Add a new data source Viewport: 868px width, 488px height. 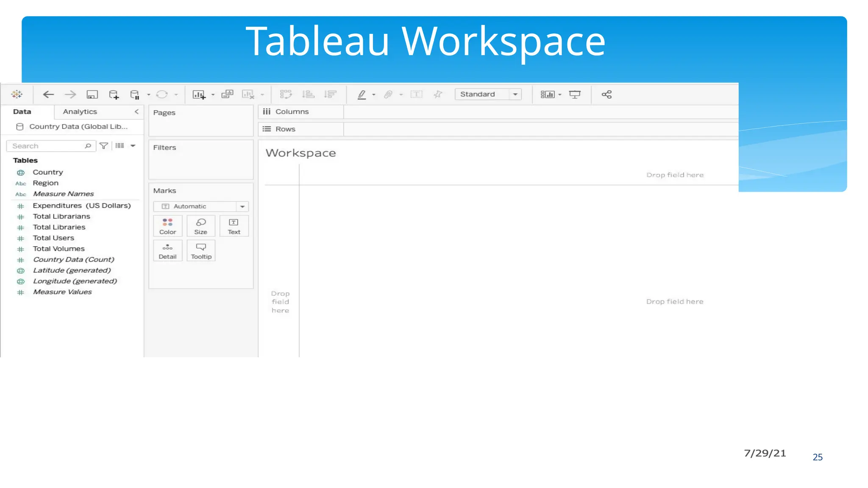pyautogui.click(x=114, y=94)
